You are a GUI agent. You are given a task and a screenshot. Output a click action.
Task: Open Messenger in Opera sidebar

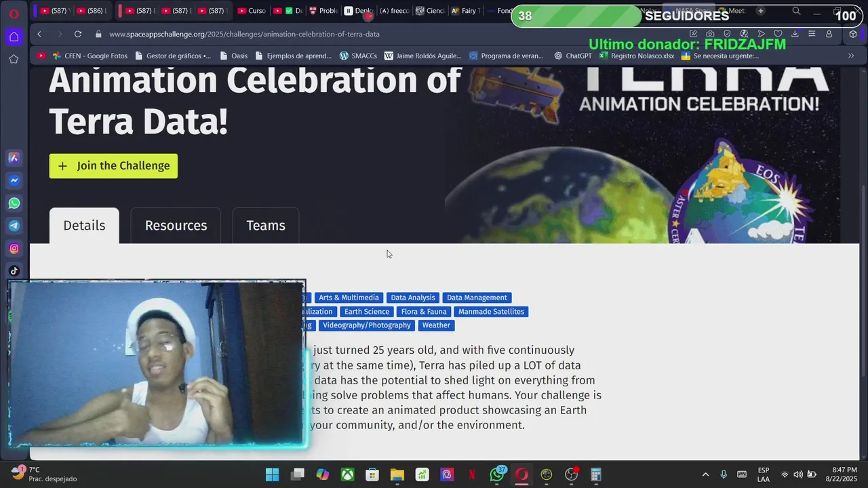[x=14, y=180]
